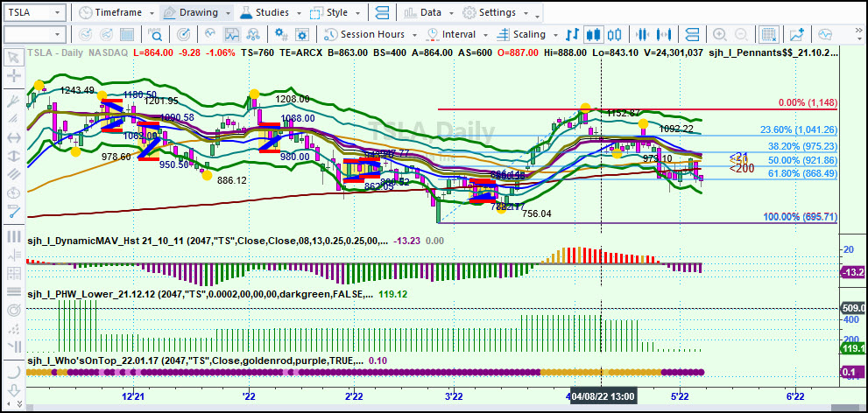This screenshot has width=868, height=413.
Task: Click the -13.2 histogram value label
Action: (x=852, y=273)
